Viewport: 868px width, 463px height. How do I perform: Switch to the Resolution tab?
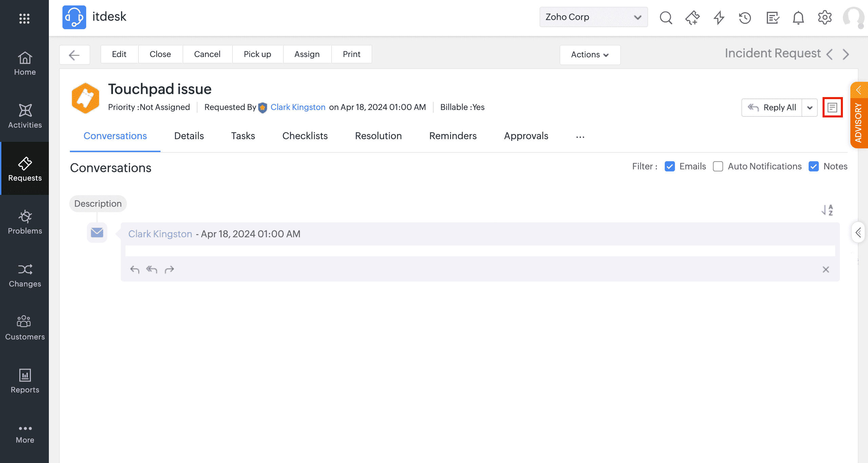pyautogui.click(x=378, y=136)
